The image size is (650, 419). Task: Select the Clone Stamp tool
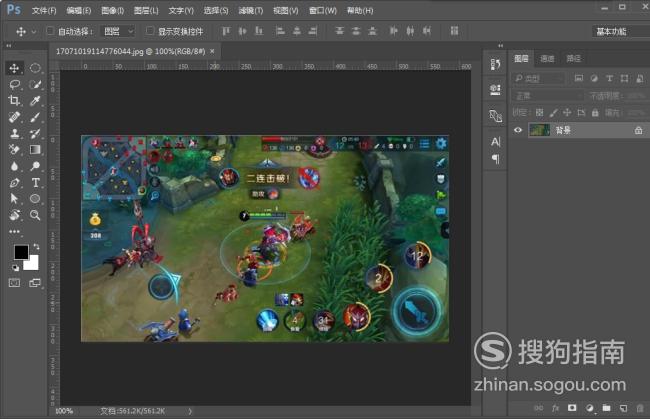pyautogui.click(x=14, y=133)
